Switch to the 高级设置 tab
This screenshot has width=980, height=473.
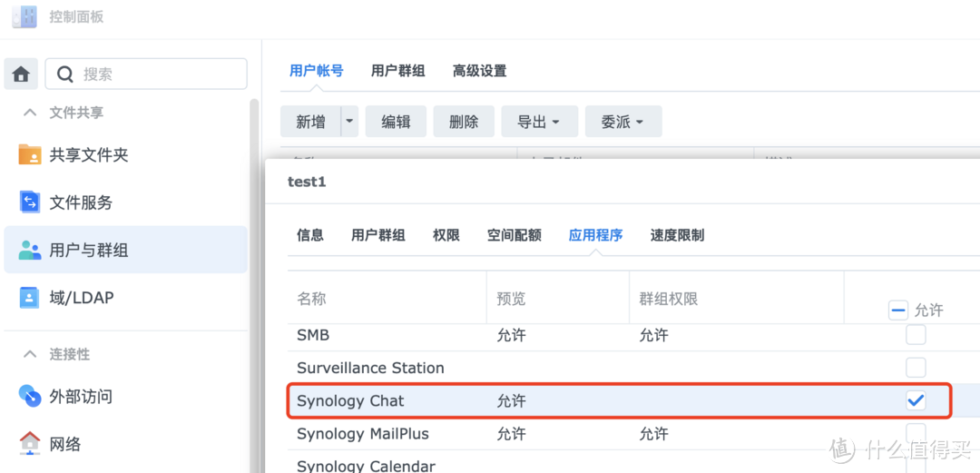pos(479,71)
